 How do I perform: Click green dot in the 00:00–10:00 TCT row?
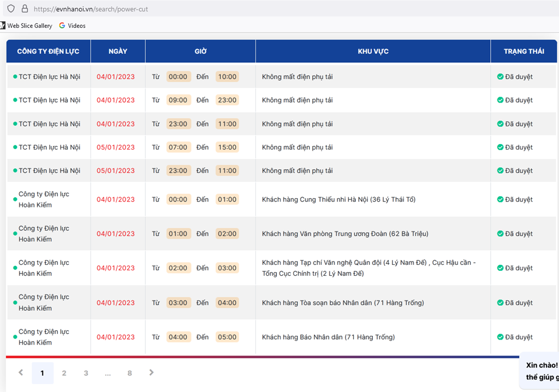[x=15, y=76]
